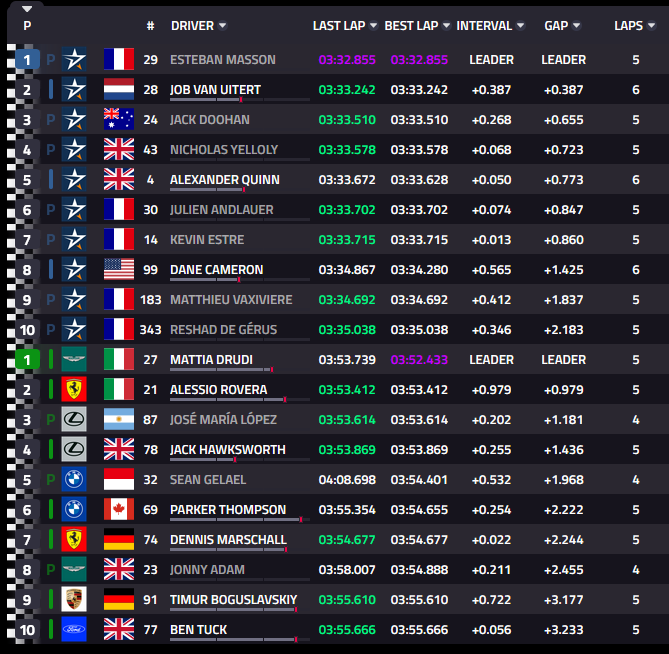Viewport: 669px width, 654px height.
Task: Click the Lexus logo in Jack Hawksworth's row
Action: 74,449
